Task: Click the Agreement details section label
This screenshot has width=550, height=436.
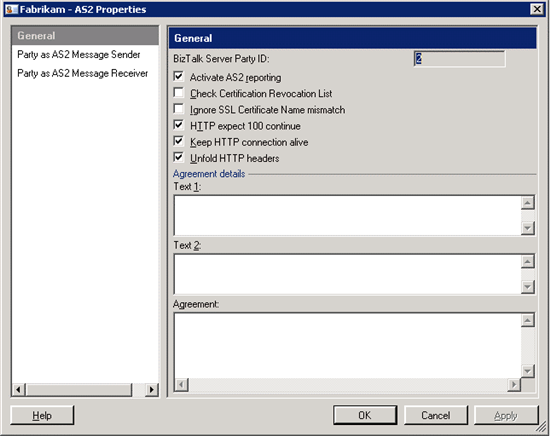Action: pos(209,174)
